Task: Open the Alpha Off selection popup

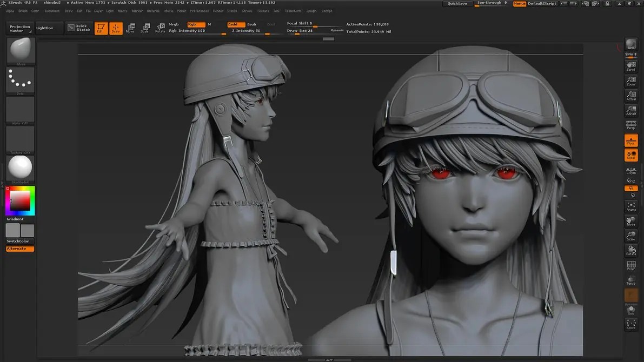Action: coord(20,110)
